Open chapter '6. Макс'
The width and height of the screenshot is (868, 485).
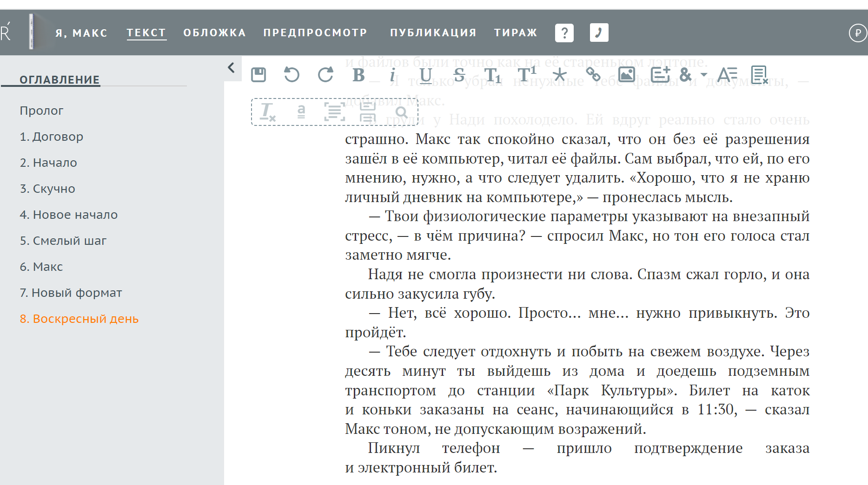click(x=41, y=267)
